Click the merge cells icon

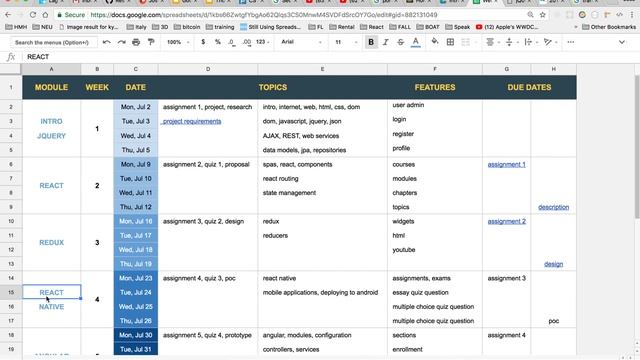pos(465,42)
